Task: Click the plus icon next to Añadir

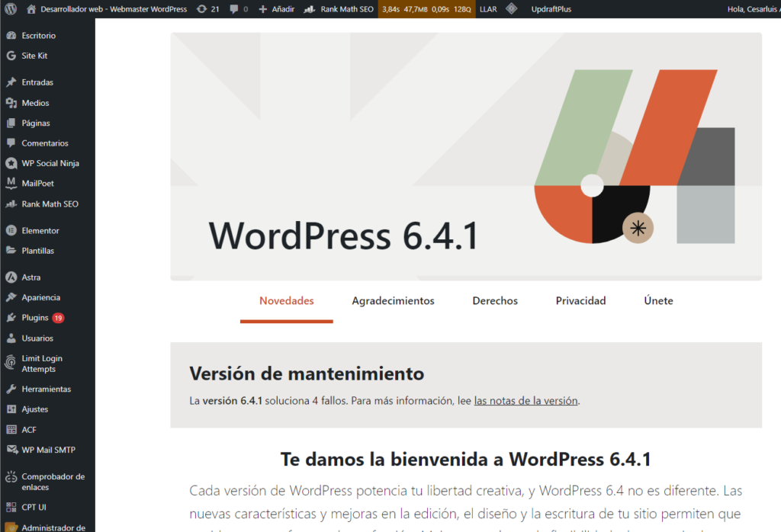Action: (263, 9)
